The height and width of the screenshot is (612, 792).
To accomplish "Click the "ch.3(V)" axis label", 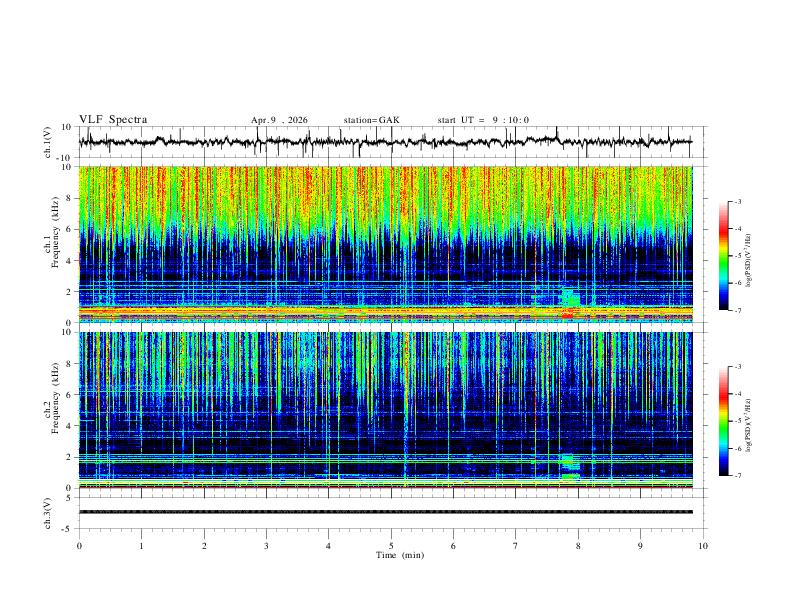I will click(48, 514).
